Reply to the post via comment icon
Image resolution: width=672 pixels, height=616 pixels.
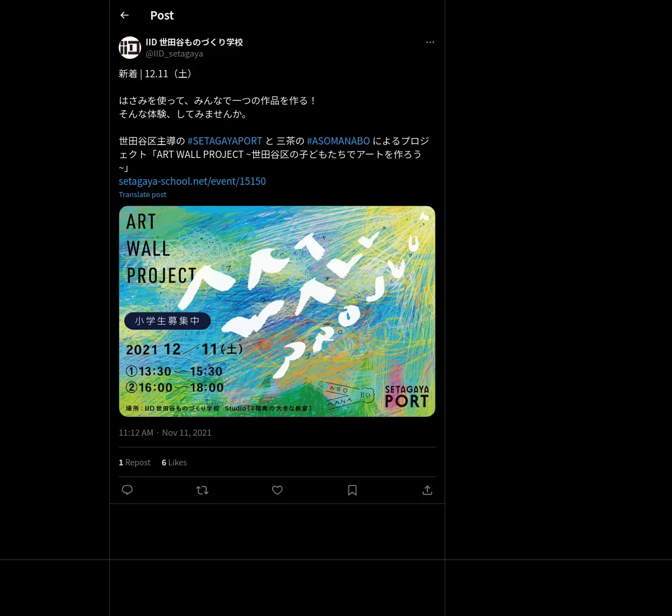tap(127, 490)
